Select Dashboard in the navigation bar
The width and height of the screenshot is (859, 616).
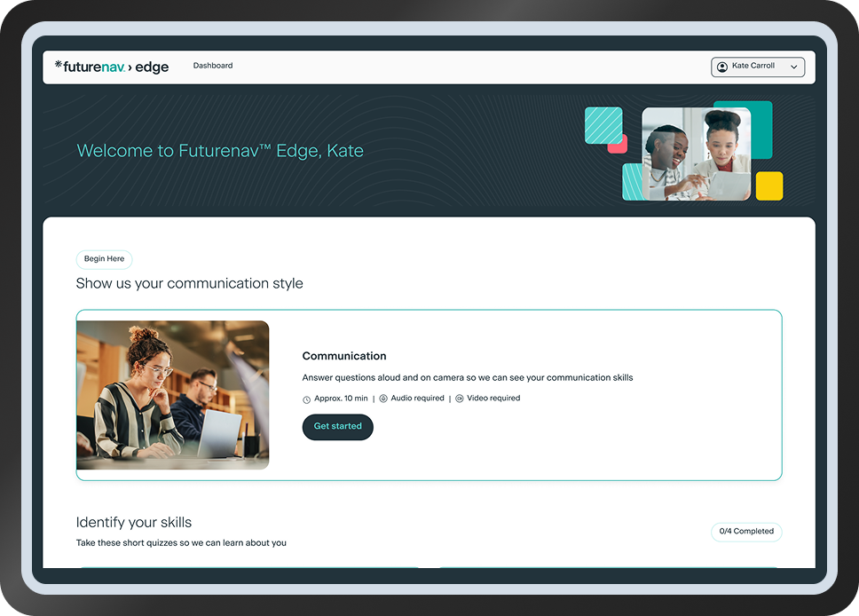[x=213, y=65]
